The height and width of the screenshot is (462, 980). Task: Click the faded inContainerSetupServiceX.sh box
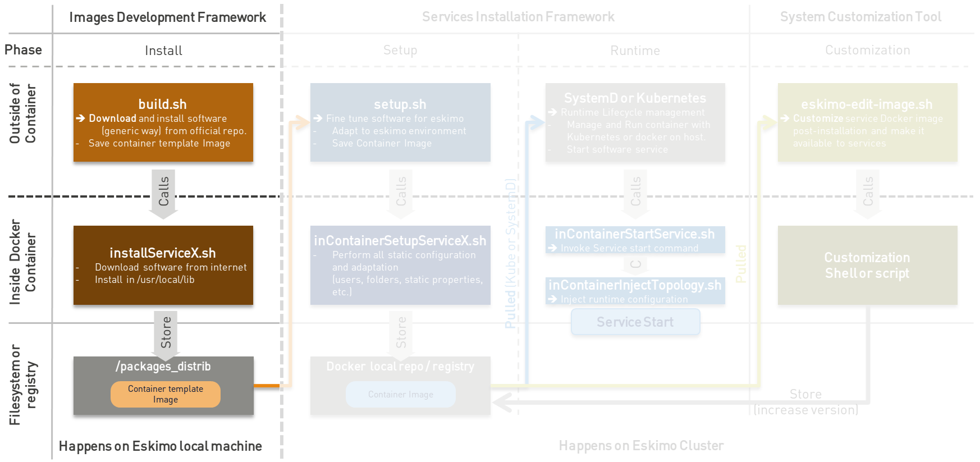click(x=400, y=266)
